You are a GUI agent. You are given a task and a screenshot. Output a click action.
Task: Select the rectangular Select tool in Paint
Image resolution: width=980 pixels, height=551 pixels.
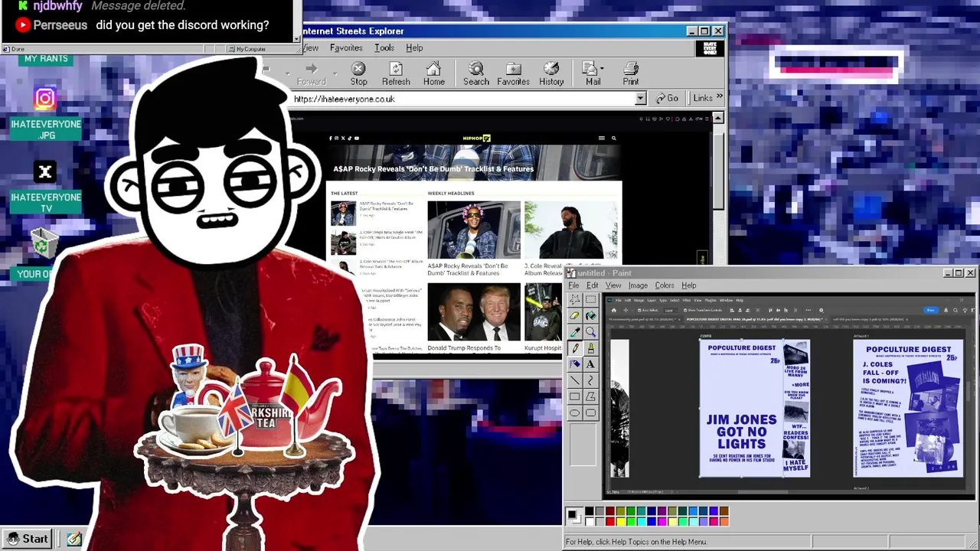[x=590, y=300]
